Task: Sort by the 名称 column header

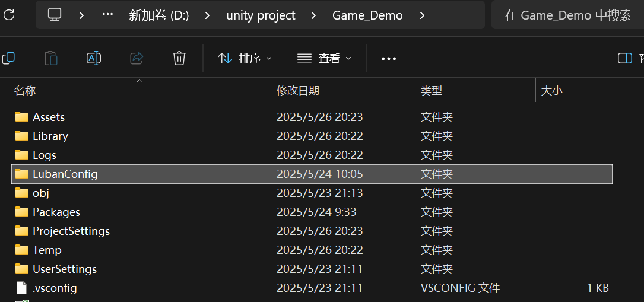Action: tap(25, 91)
